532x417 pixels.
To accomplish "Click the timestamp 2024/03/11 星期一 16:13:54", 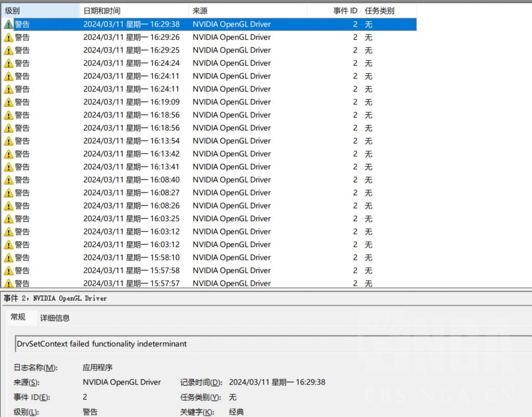I will [131, 141].
